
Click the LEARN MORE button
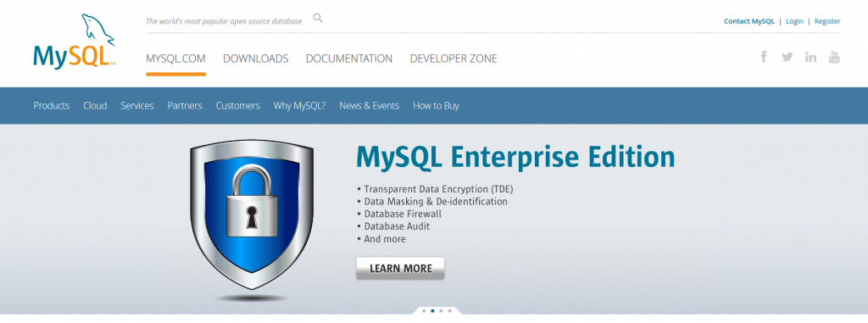point(400,268)
